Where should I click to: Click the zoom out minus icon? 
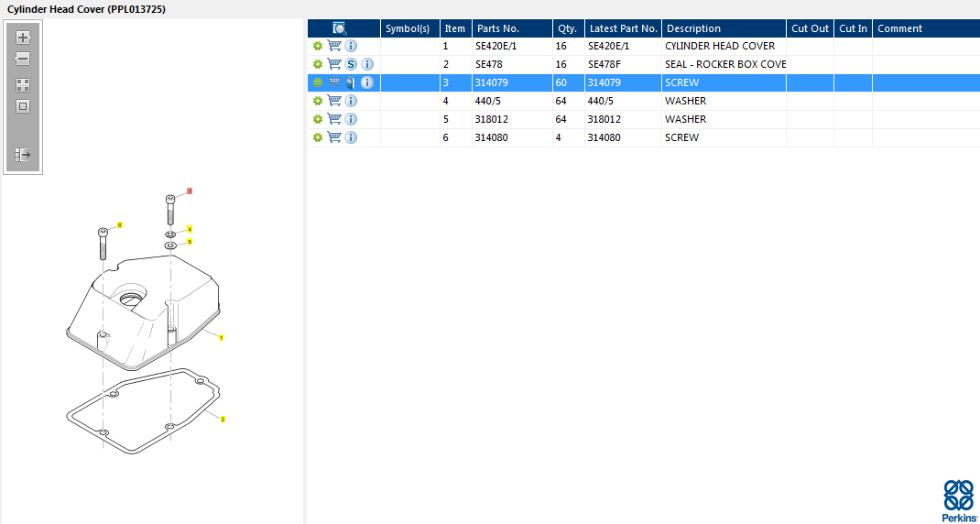[x=23, y=59]
